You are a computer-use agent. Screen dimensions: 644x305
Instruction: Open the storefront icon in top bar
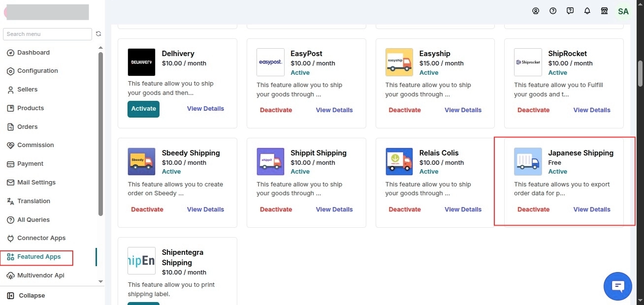(604, 11)
